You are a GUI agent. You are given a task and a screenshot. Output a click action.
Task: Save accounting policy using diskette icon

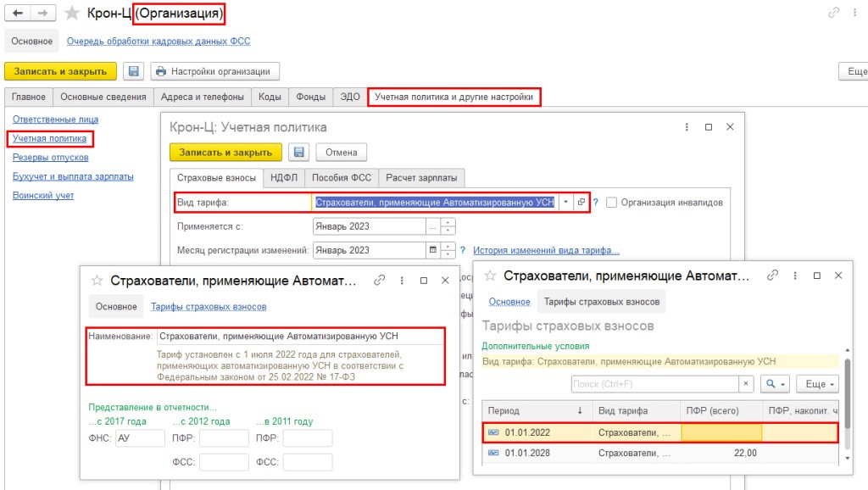[298, 153]
